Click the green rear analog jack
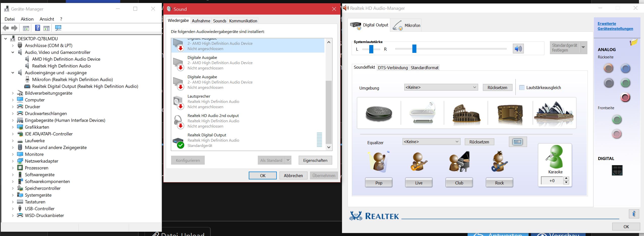This screenshot has width=644, height=236. [x=625, y=83]
